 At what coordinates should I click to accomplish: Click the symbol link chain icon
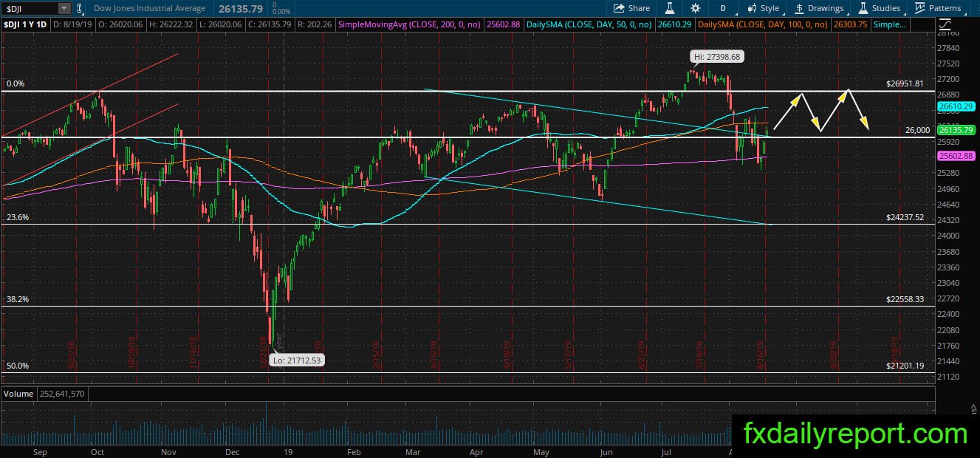point(80,8)
